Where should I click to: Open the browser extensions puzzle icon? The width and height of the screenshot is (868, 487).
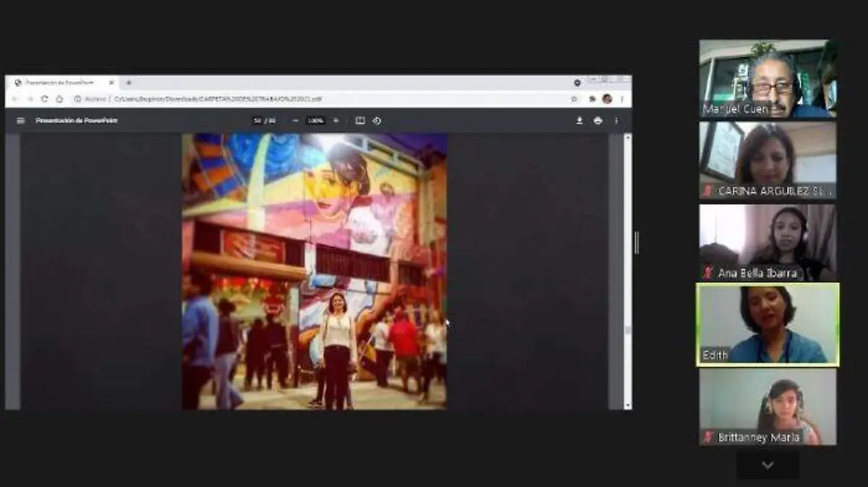pyautogui.click(x=592, y=99)
